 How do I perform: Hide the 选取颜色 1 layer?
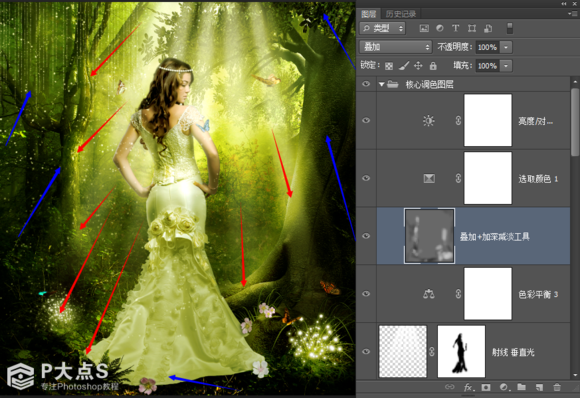pos(366,178)
